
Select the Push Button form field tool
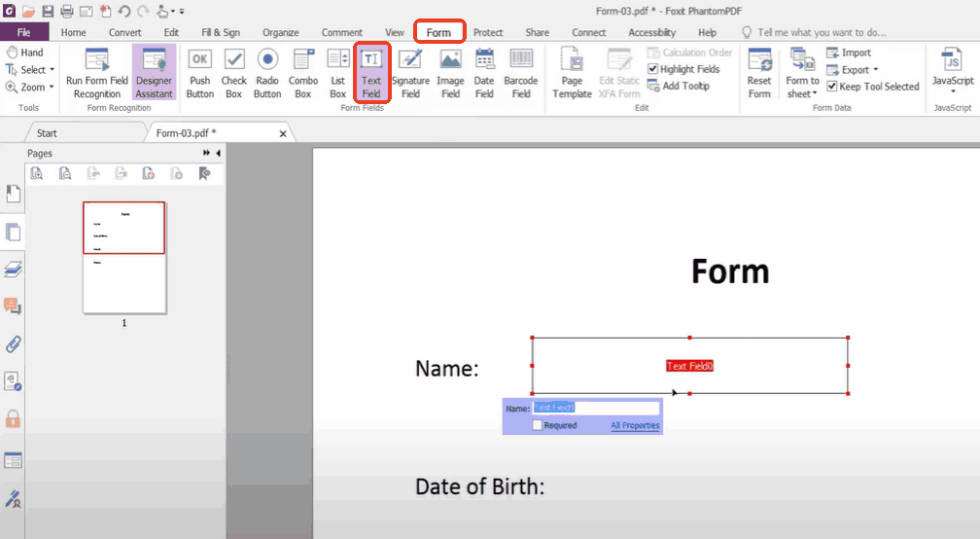click(199, 73)
